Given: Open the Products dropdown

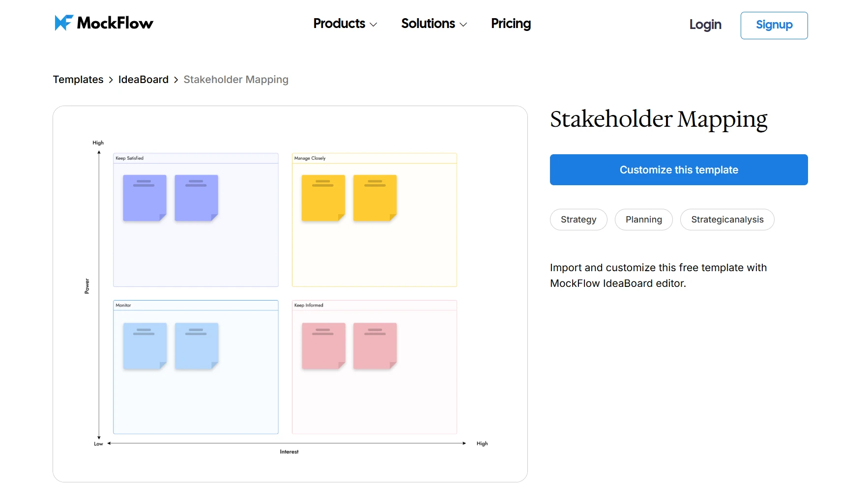Looking at the screenshot, I should coord(340,23).
